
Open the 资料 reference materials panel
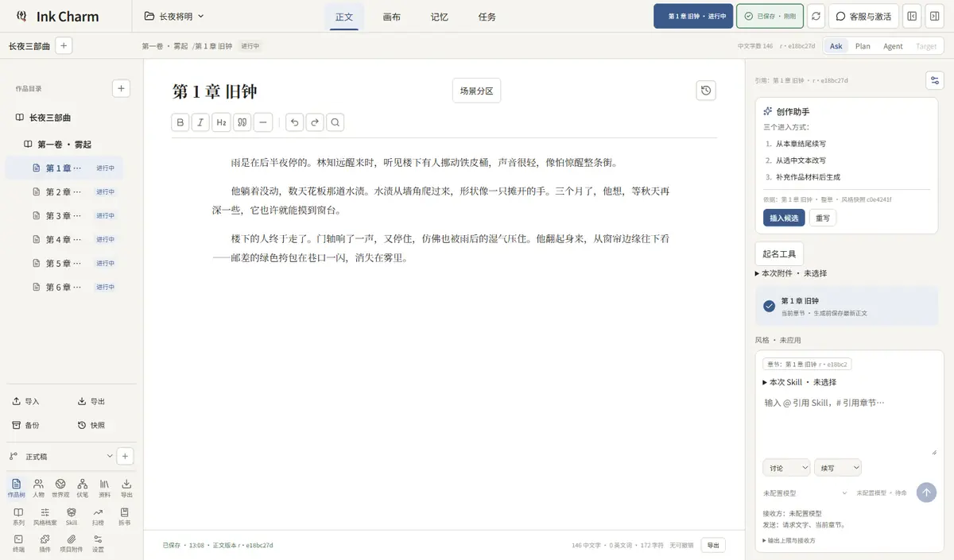[x=105, y=487]
